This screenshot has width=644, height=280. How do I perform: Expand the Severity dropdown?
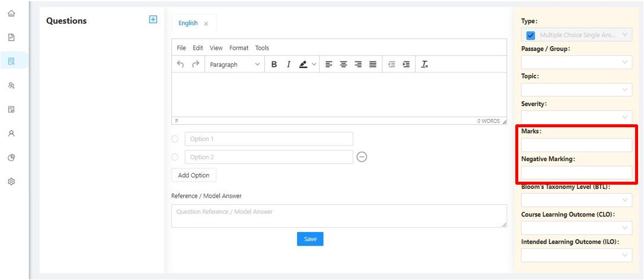point(576,117)
